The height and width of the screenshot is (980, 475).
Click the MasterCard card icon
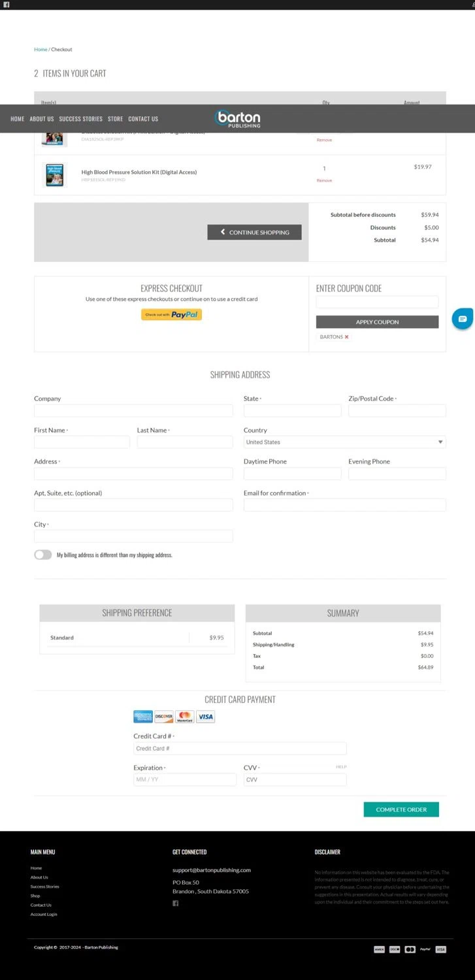[184, 717]
